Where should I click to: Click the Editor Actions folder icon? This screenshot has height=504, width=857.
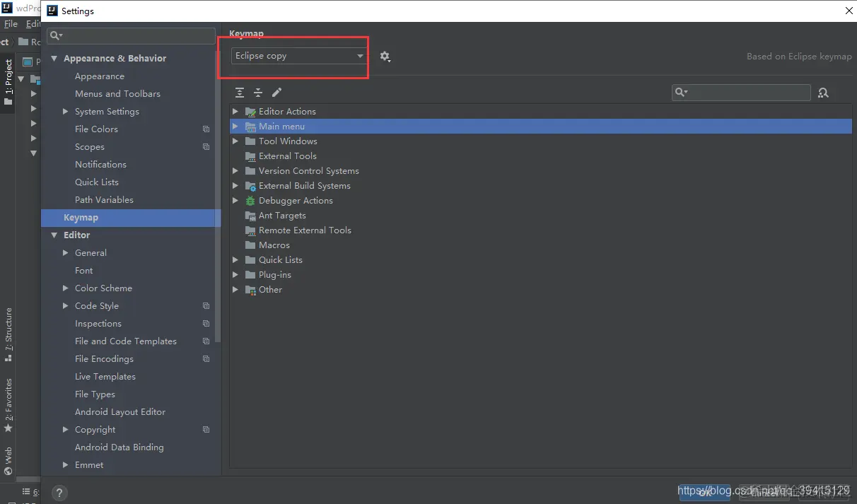(250, 112)
